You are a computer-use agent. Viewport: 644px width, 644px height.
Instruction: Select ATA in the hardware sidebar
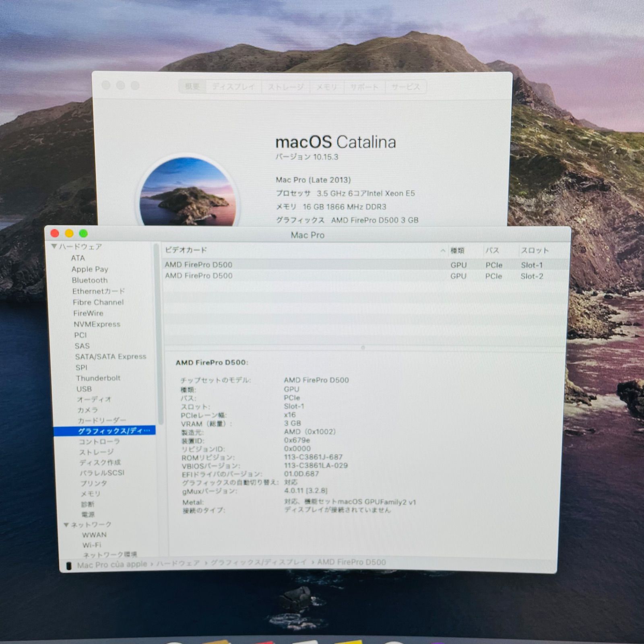(x=78, y=258)
